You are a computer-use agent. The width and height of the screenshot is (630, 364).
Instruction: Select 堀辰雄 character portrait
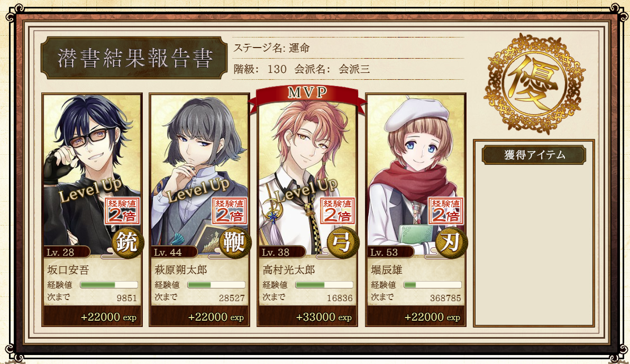pos(416,173)
